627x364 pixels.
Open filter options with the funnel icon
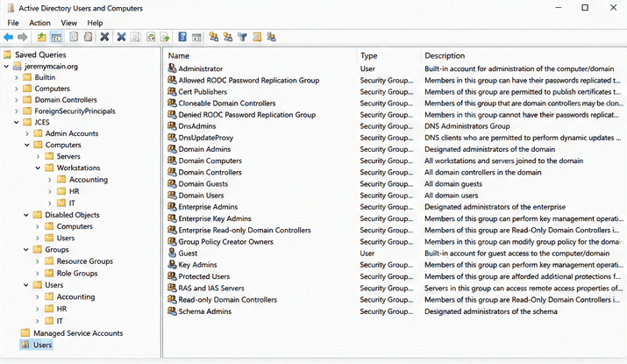(242, 37)
